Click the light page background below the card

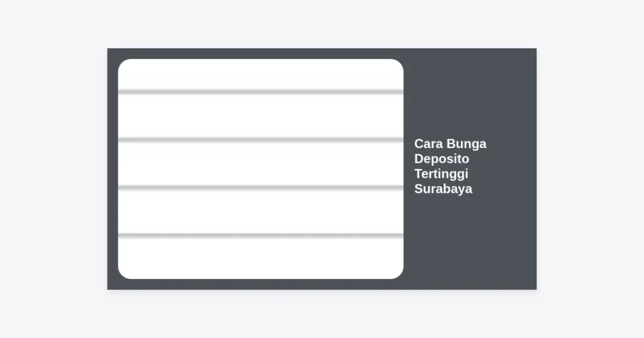(322, 313)
